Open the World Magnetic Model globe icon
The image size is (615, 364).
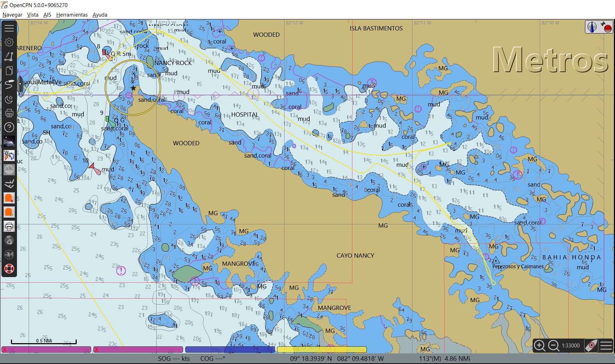9,240
